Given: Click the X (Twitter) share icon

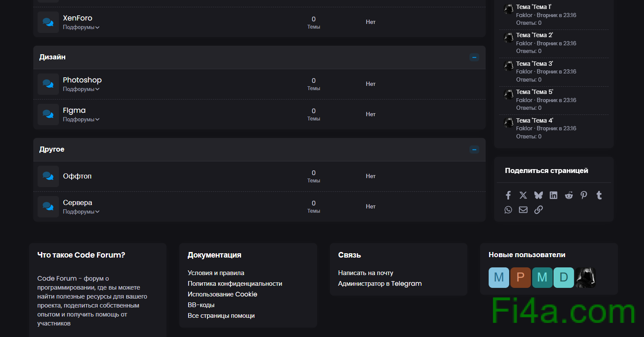Looking at the screenshot, I should pyautogui.click(x=523, y=195).
